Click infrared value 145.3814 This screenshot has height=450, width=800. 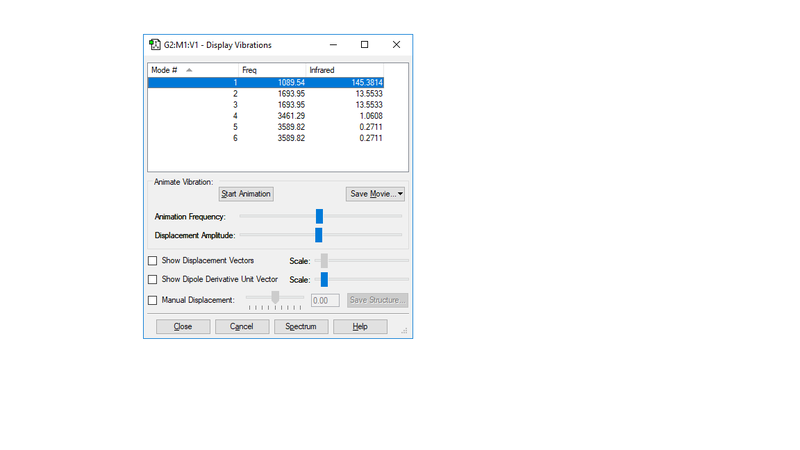tap(367, 83)
